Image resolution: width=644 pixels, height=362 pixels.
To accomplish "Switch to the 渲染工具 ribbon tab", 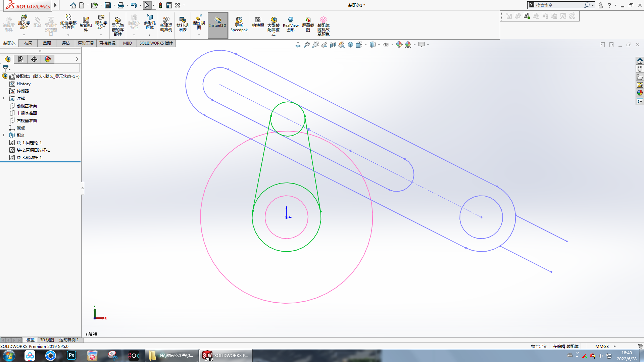I will tap(86, 43).
